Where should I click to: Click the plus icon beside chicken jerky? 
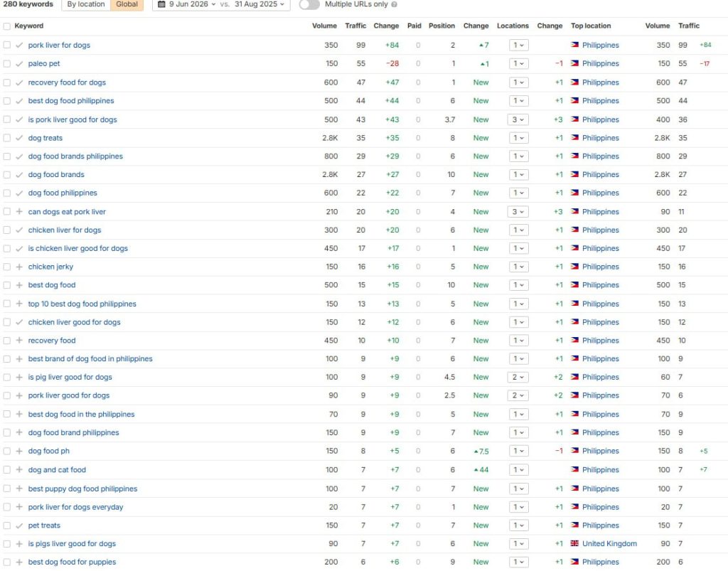click(19, 267)
